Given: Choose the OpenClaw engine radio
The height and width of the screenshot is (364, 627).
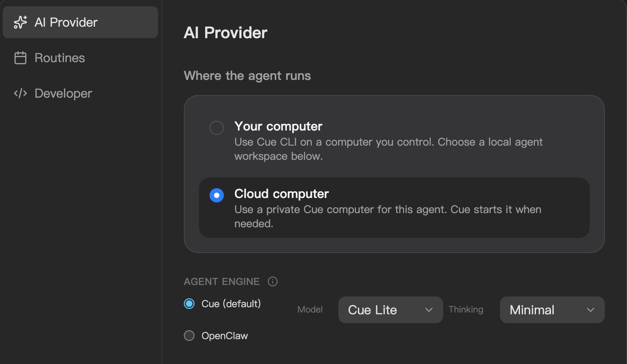Looking at the screenshot, I should 189,336.
